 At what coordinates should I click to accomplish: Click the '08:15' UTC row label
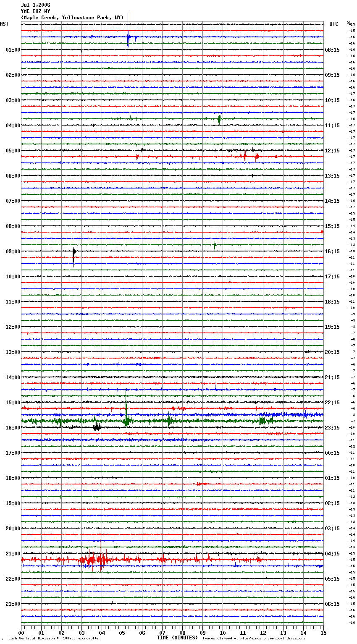click(x=332, y=50)
